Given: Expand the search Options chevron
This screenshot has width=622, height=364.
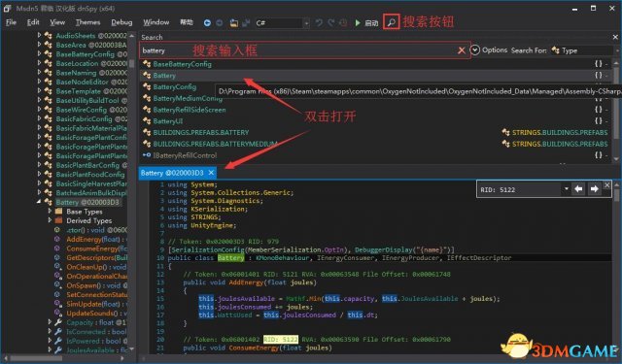Looking at the screenshot, I should (475, 50).
